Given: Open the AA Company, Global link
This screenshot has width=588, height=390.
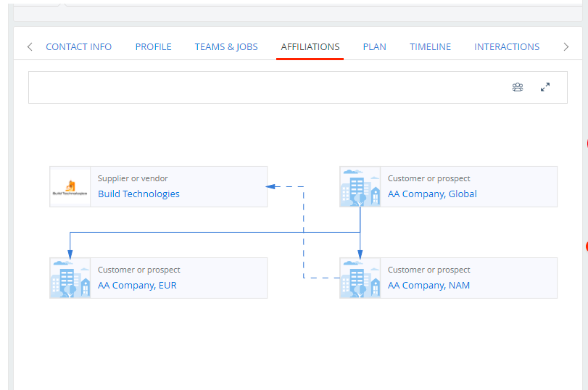Looking at the screenshot, I should click(x=432, y=194).
